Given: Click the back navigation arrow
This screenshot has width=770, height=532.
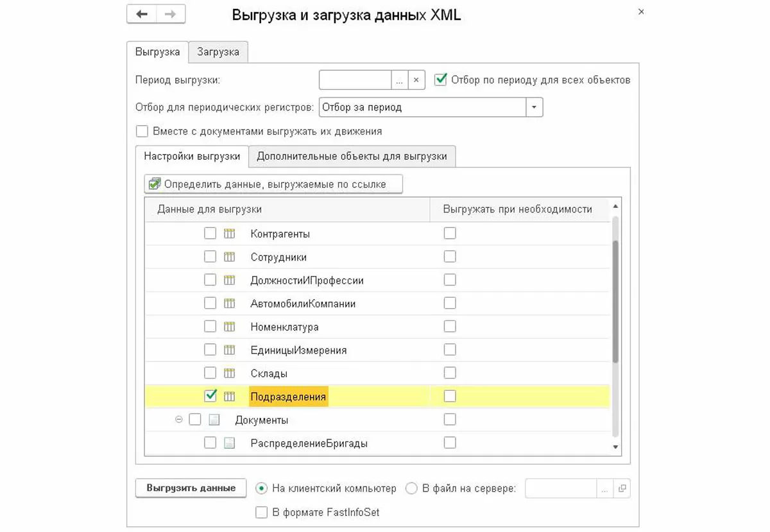Looking at the screenshot, I should (x=142, y=14).
